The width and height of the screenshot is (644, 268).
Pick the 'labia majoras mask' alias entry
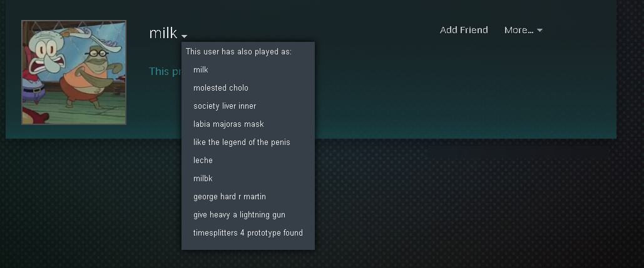click(x=229, y=124)
